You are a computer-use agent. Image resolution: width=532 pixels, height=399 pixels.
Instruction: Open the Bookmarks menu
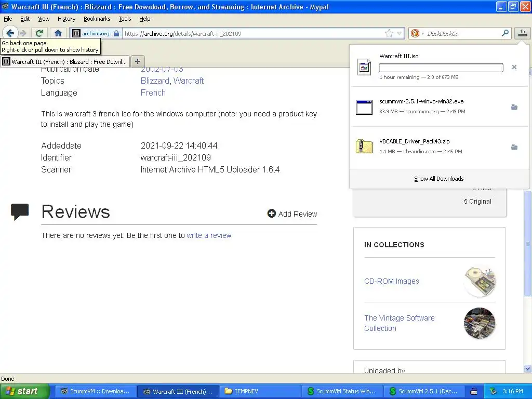click(x=97, y=19)
